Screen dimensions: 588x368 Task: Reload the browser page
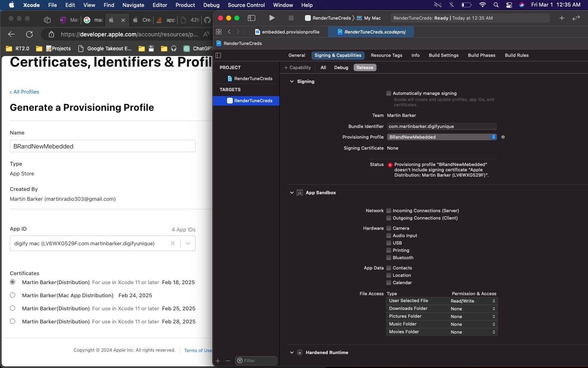pyautogui.click(x=29, y=34)
